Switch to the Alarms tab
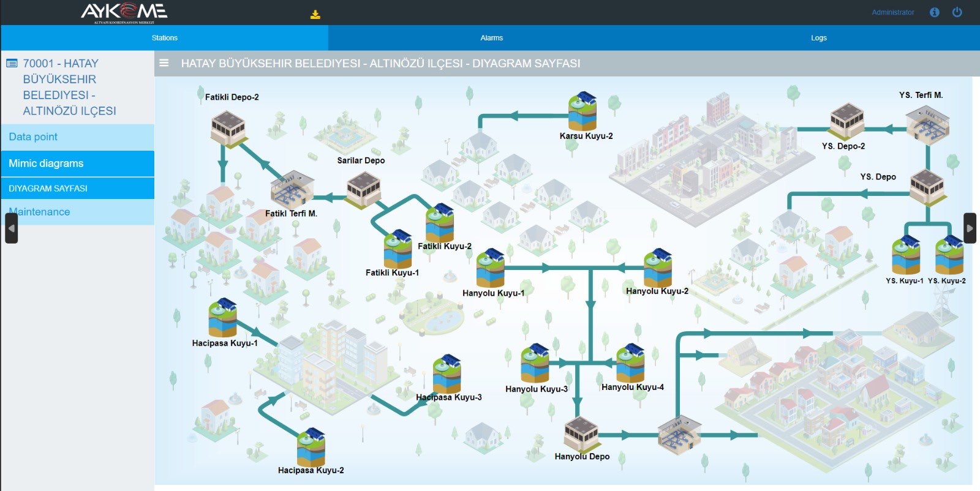 coord(491,38)
